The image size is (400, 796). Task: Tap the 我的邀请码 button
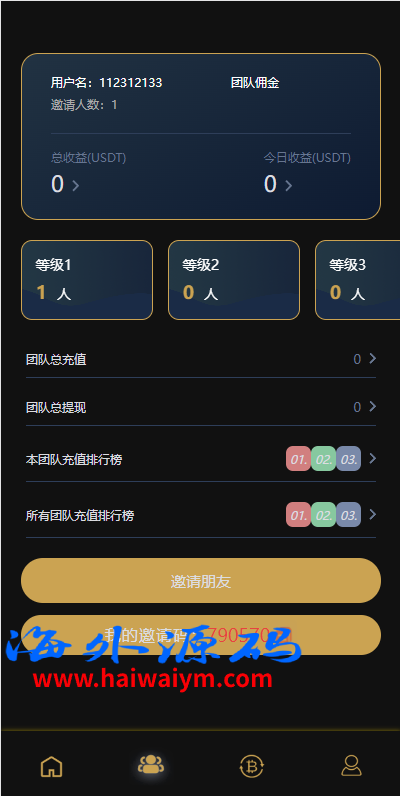click(x=201, y=635)
